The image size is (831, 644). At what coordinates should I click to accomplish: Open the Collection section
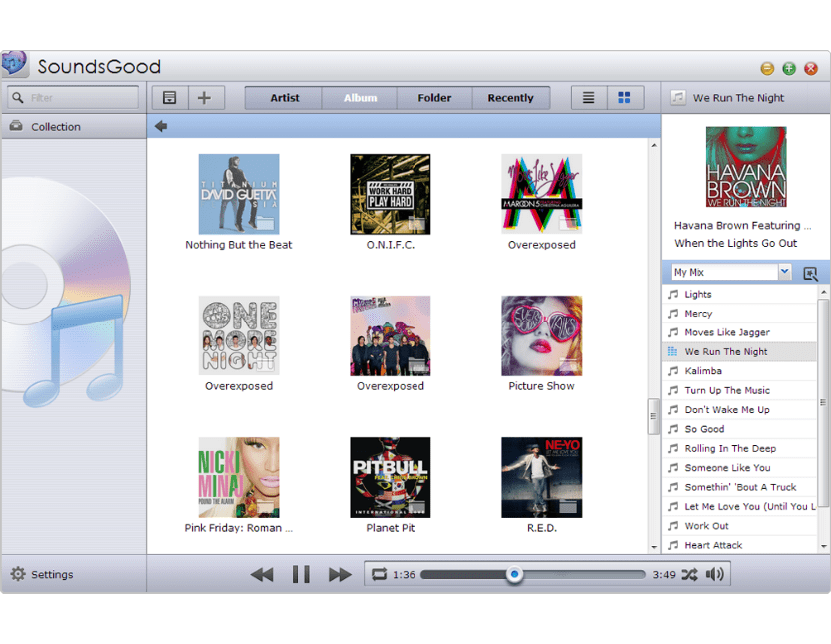pos(55,127)
